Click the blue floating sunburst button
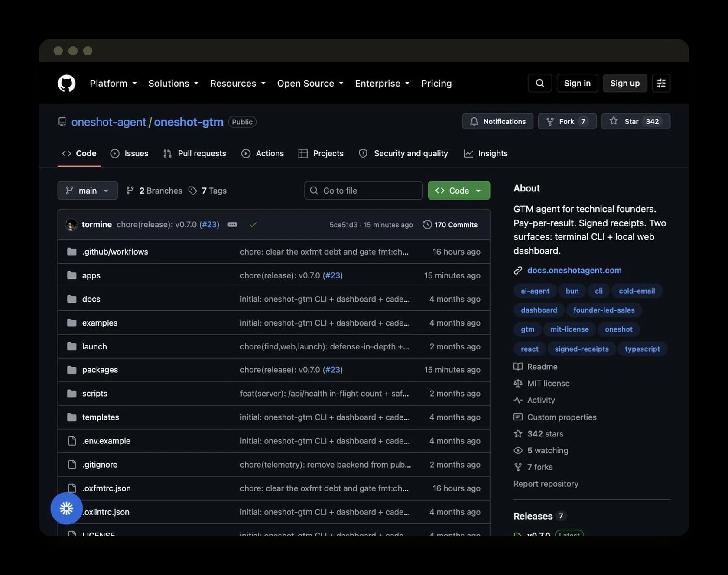Viewport: 728px width, 575px height. tap(66, 508)
